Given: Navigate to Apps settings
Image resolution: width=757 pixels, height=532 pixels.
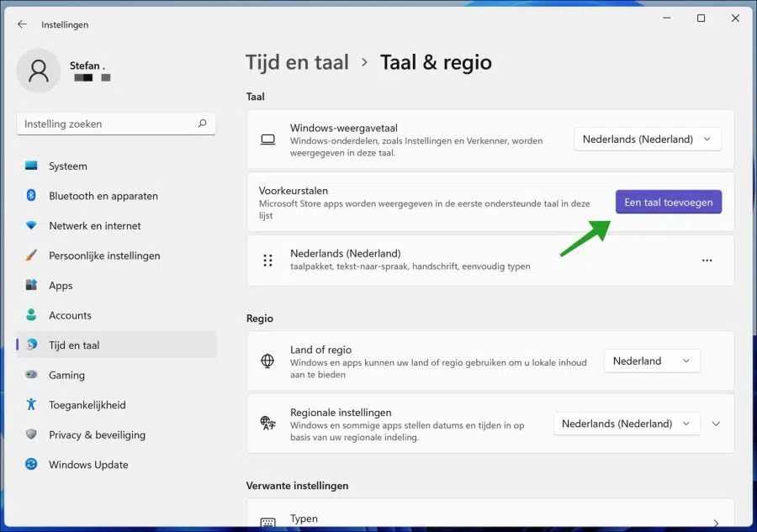Looking at the screenshot, I should click(116, 286).
